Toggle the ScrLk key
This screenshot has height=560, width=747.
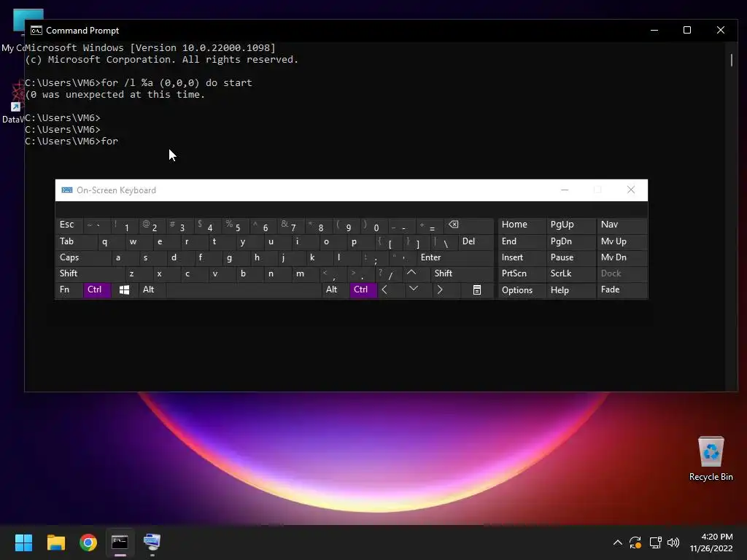click(x=571, y=273)
